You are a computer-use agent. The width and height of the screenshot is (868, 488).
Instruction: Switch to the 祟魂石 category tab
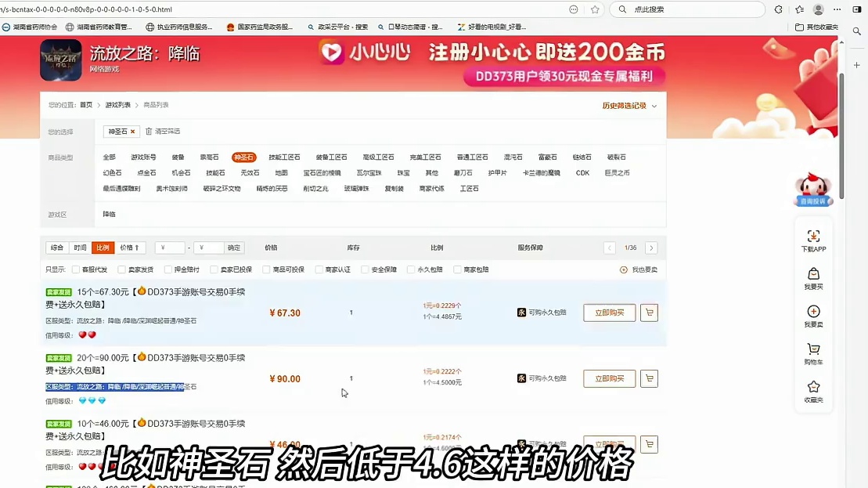(210, 157)
